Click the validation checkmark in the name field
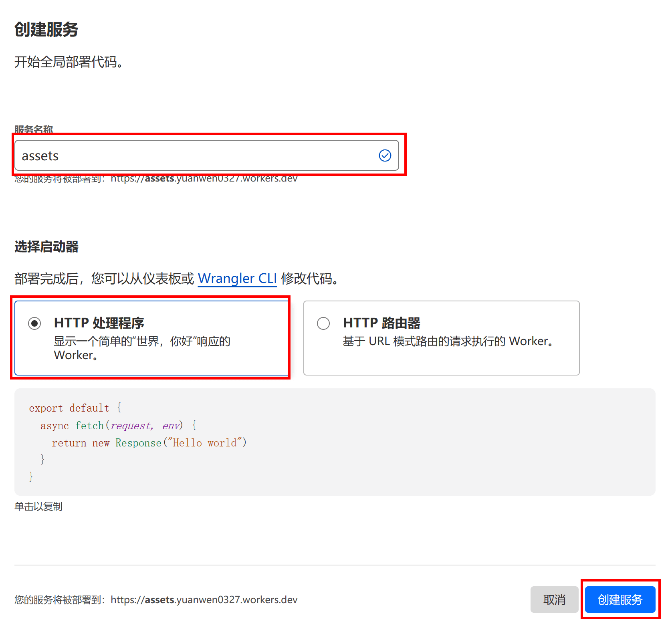Image resolution: width=672 pixels, height=638 pixels. [384, 155]
